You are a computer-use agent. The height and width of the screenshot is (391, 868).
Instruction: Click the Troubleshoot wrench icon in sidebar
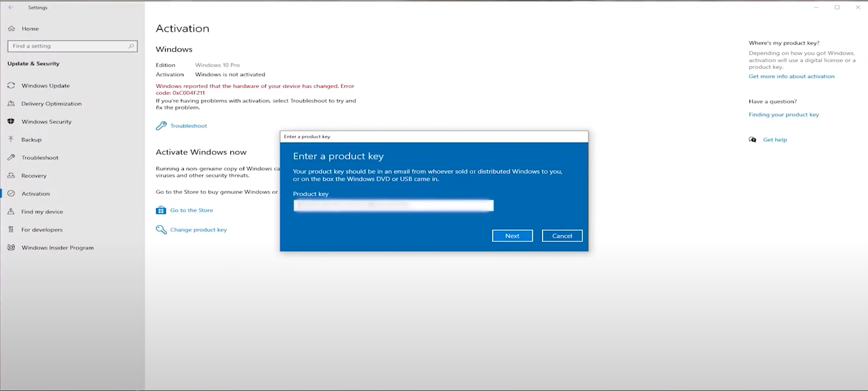click(x=11, y=158)
